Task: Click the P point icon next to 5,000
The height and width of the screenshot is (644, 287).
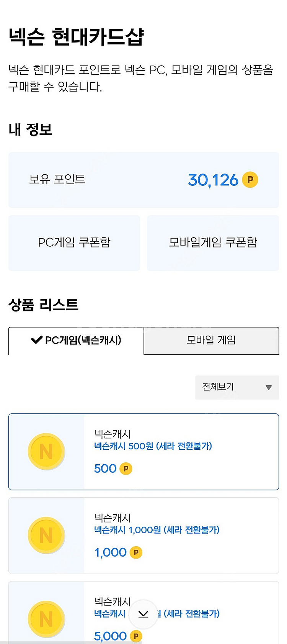Action: point(136,636)
